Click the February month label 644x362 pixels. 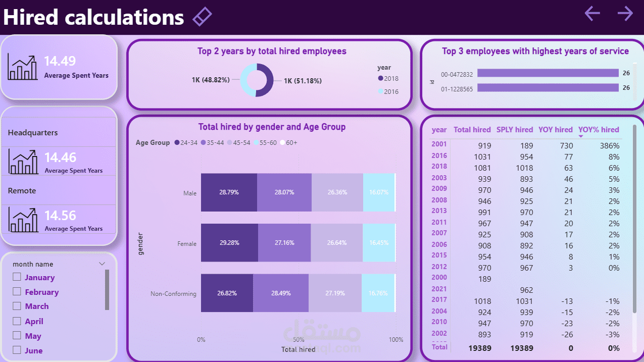point(42,292)
